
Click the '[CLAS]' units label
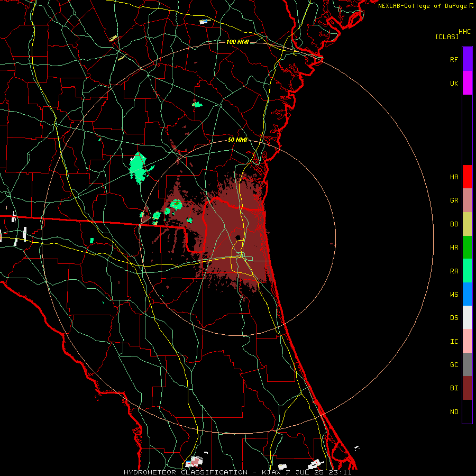coord(447,36)
